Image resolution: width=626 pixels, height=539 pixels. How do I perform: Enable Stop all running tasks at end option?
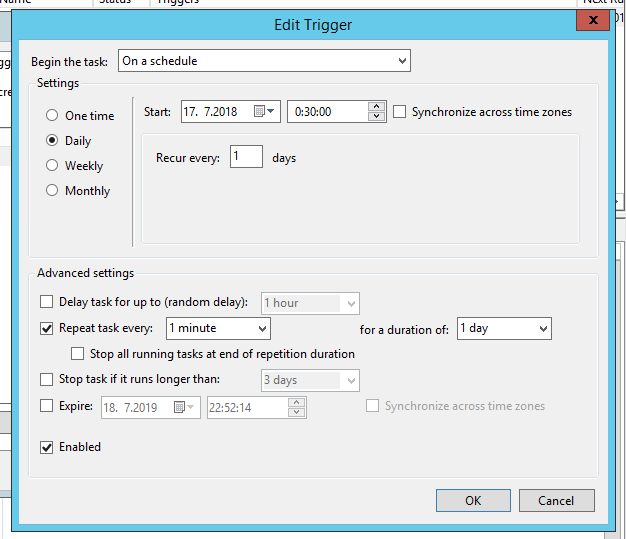[77, 354]
